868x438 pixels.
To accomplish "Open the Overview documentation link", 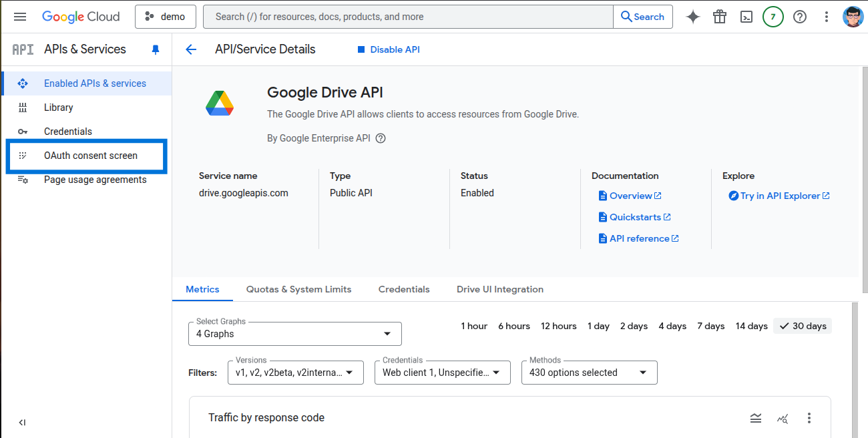I will pyautogui.click(x=630, y=196).
